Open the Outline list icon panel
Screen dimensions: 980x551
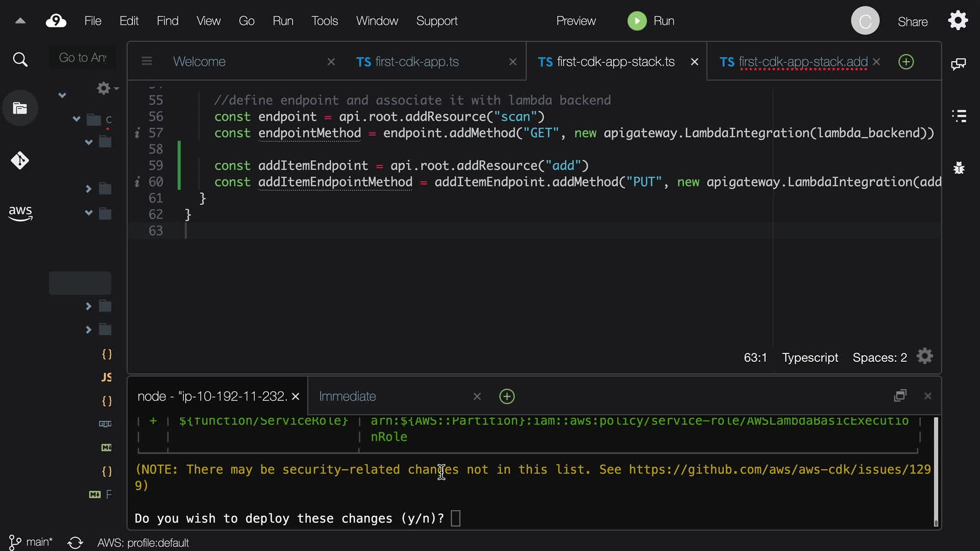click(959, 116)
